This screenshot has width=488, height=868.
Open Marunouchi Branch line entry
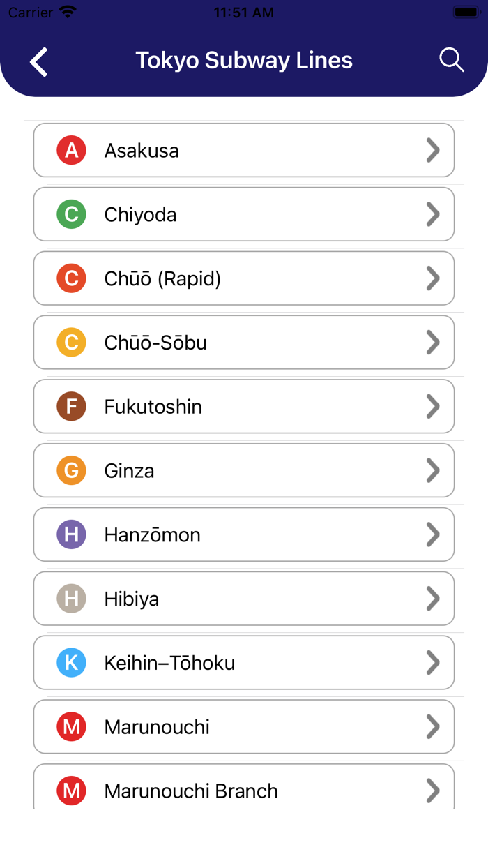[244, 791]
